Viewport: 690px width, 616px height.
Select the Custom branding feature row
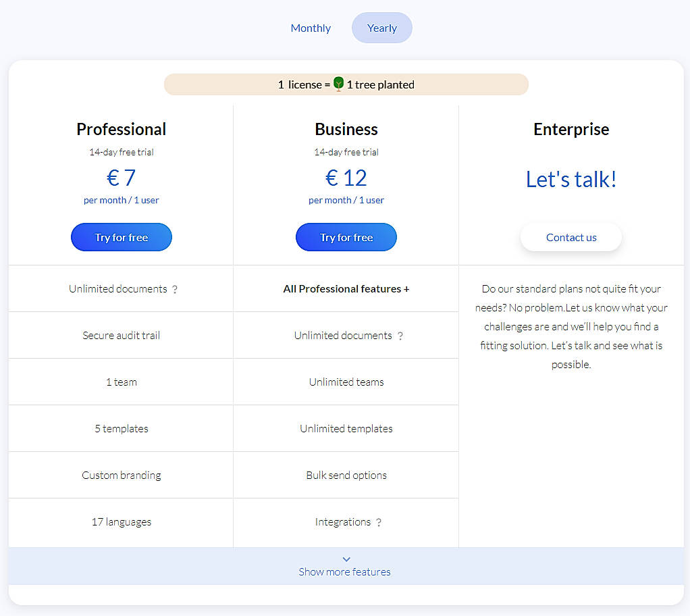pos(121,475)
